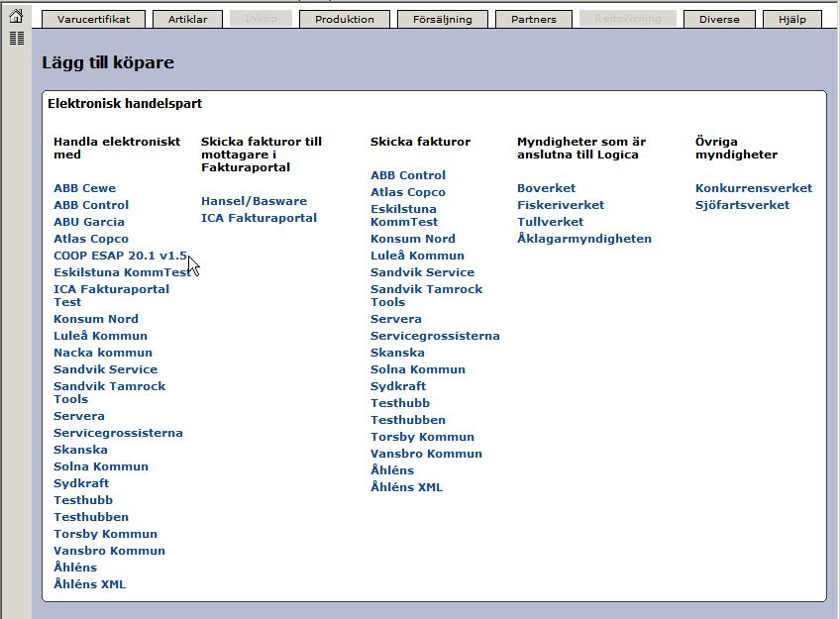Select Servicegrossisterna under Skicka fakturor
Screen dimensions: 840x619
pyautogui.click(x=435, y=336)
